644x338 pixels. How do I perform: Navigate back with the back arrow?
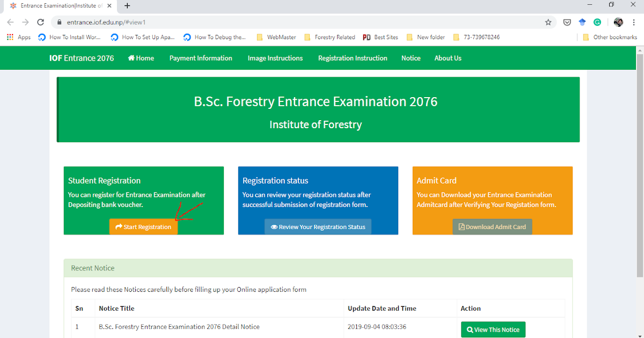[x=10, y=23]
